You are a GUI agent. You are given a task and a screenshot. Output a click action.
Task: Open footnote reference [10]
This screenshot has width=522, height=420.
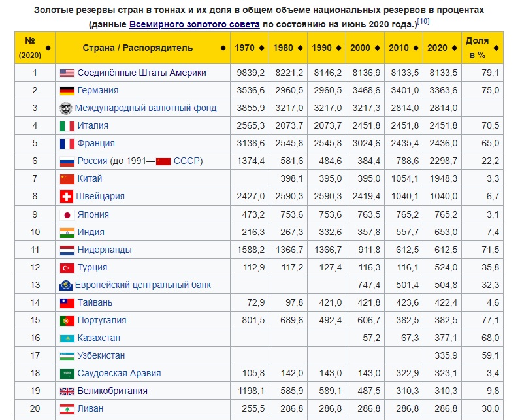(x=423, y=22)
